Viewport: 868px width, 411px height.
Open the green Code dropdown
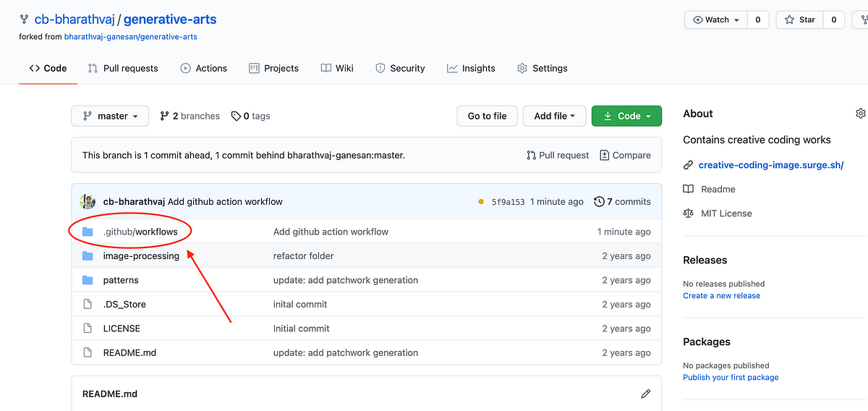coord(626,116)
